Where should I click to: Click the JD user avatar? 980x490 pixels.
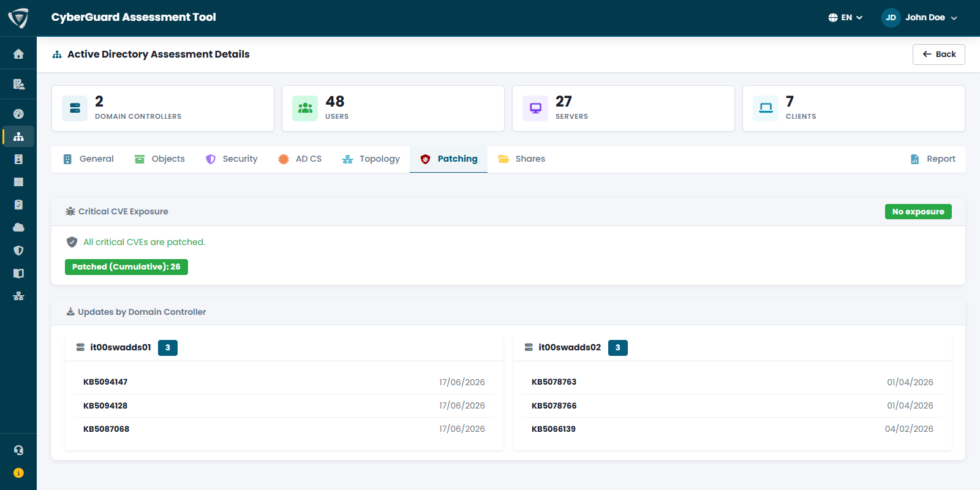click(891, 18)
